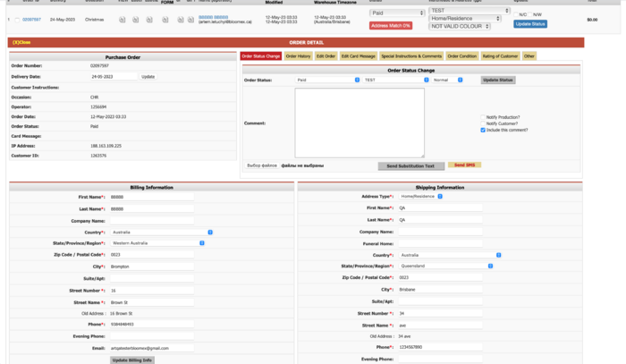Click the shipping City field Brisbane
The height and width of the screenshot is (364, 626).
[440, 290]
